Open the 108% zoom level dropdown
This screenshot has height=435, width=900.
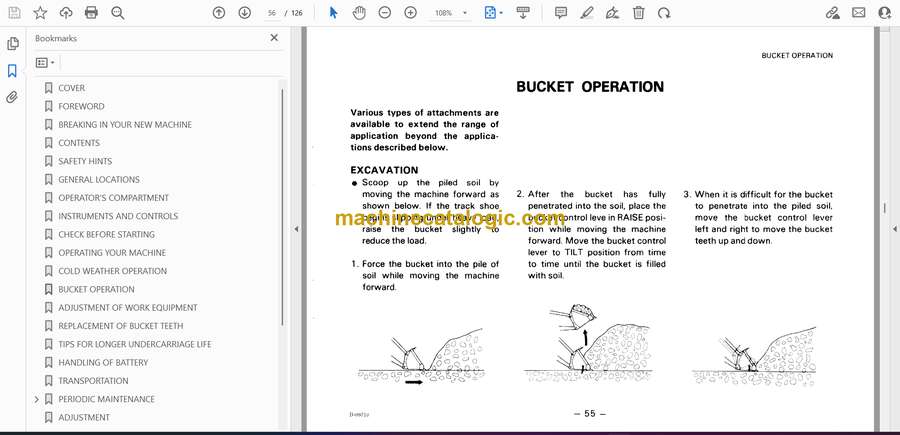pos(450,13)
